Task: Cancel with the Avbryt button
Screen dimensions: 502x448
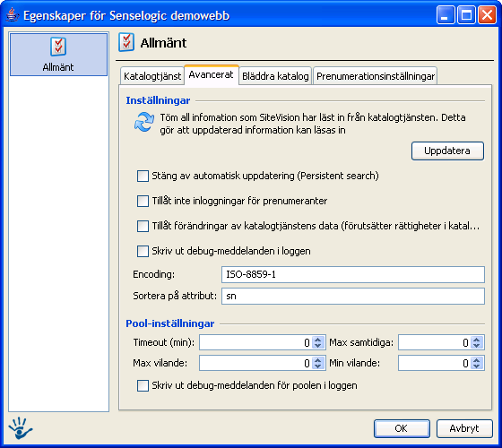Action: tap(464, 428)
